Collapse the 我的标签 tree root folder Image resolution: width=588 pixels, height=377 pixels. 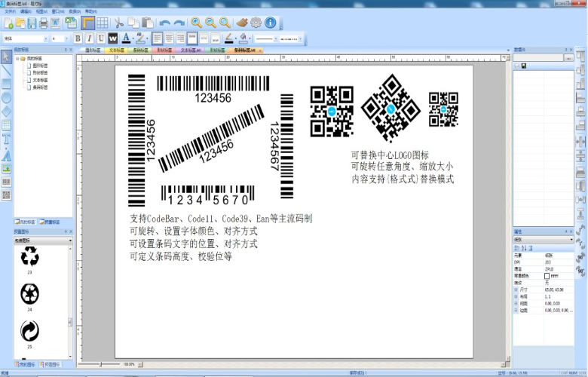click(x=17, y=59)
